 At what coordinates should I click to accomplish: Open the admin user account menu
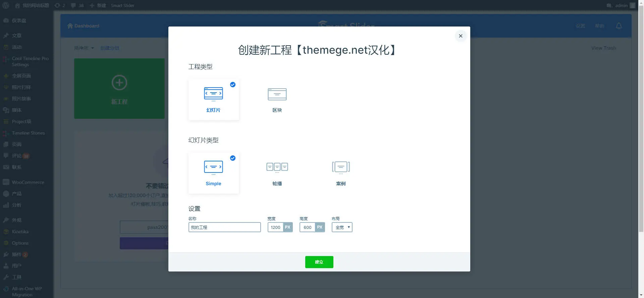(x=621, y=5)
